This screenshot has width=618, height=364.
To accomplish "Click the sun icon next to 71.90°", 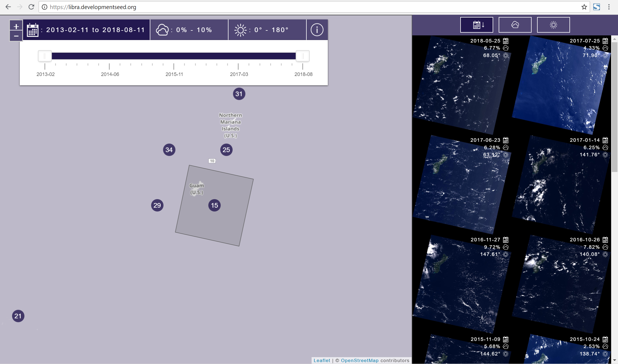I will click(605, 55).
